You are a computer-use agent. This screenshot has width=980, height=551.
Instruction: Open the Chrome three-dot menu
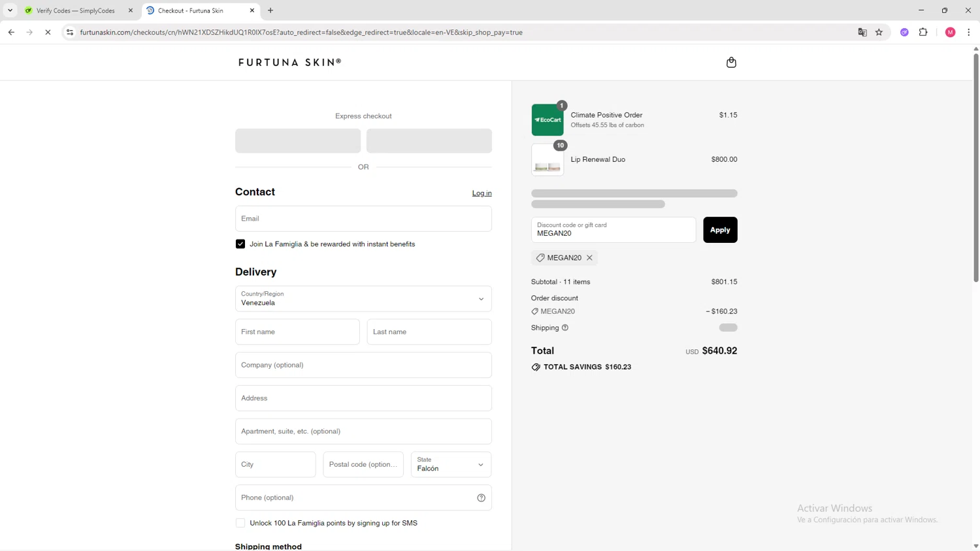pyautogui.click(x=968, y=32)
